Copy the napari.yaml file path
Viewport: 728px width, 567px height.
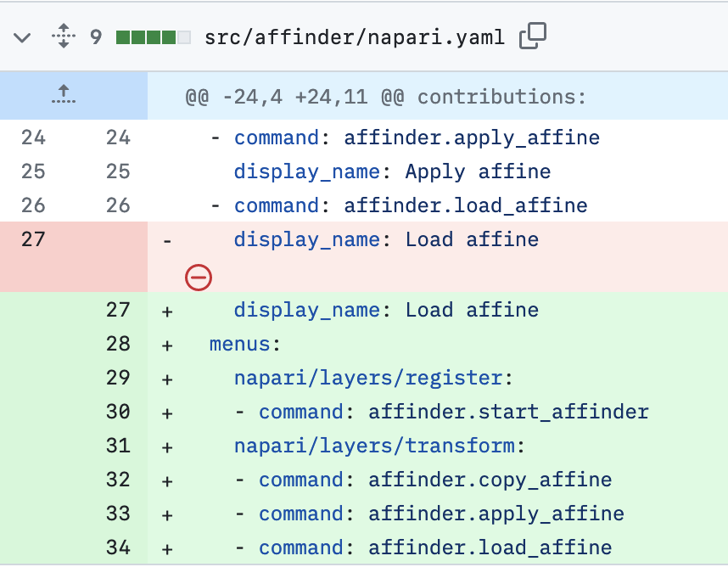pos(533,36)
